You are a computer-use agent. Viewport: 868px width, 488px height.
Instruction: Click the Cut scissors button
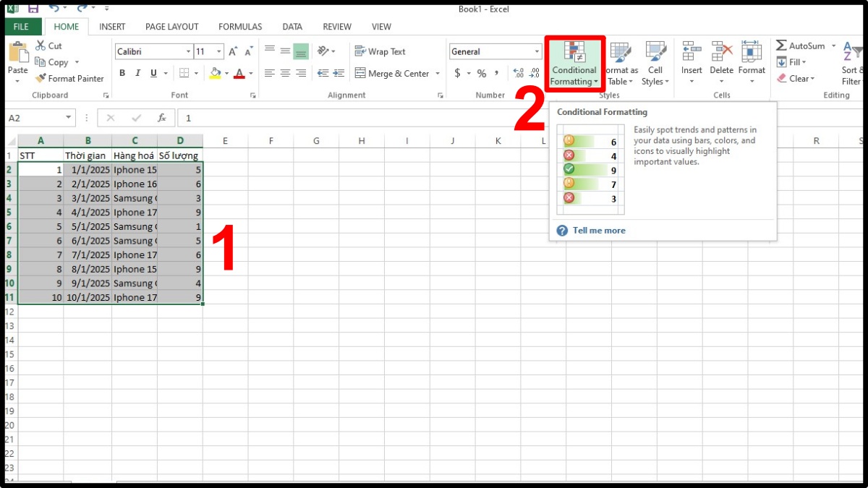click(48, 46)
